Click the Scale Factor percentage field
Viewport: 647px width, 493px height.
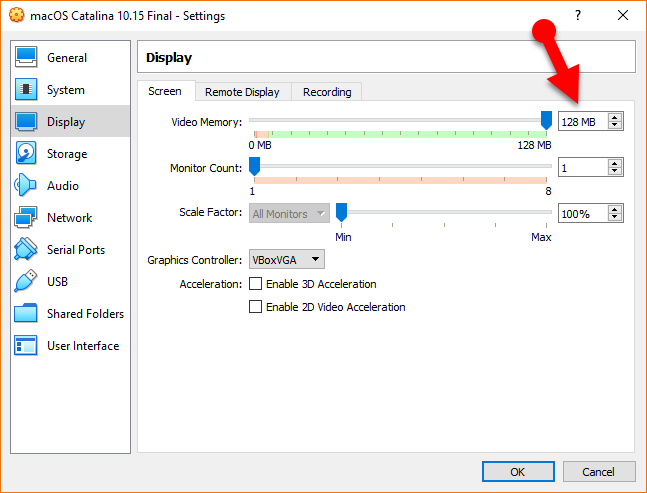coord(581,213)
